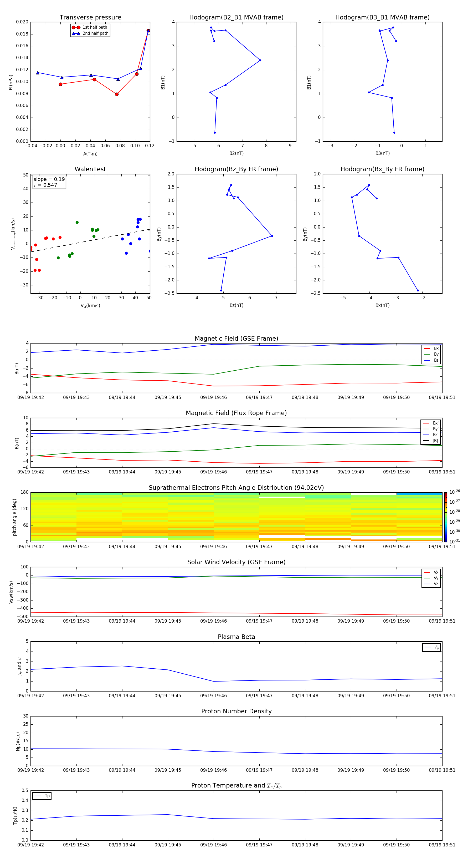Select "Bx'" in the Flux Rope Frame legend
Viewport: 473px width, 868px height.
tap(431, 423)
